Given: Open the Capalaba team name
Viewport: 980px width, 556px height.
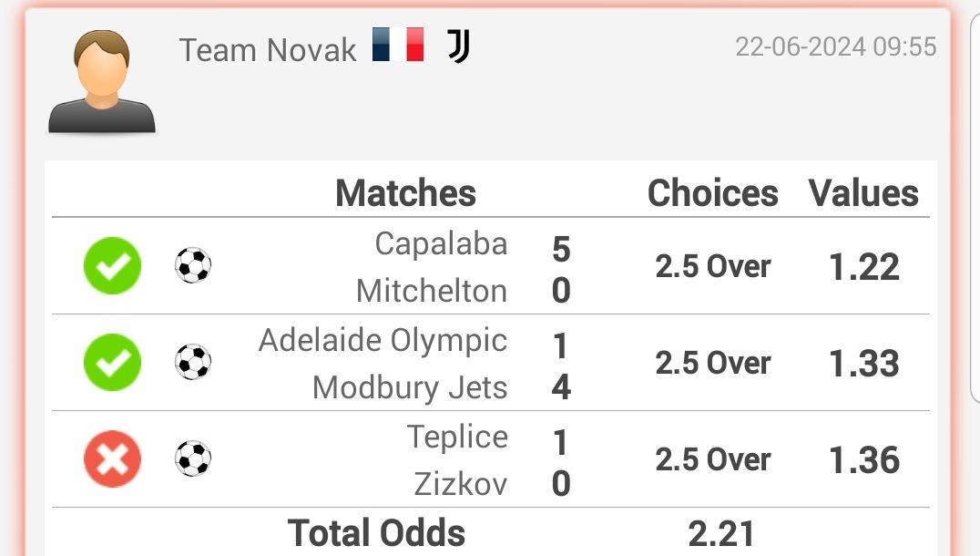Looking at the screenshot, I should pyautogui.click(x=441, y=243).
